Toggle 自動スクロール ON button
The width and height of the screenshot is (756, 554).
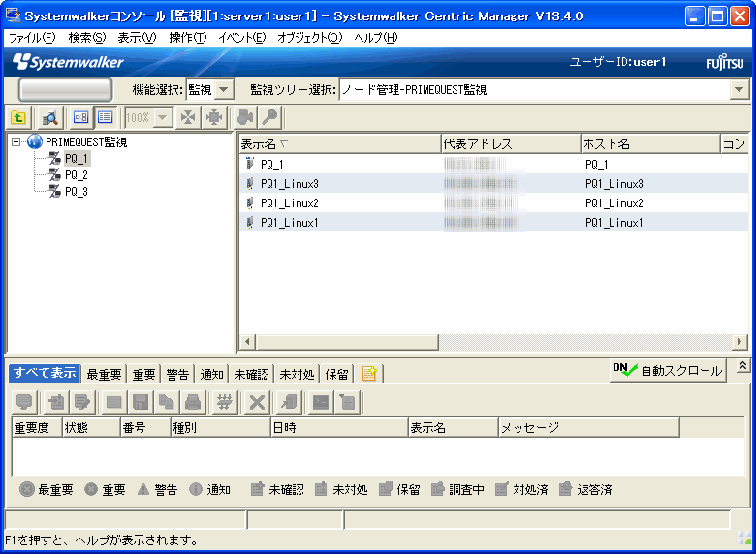pos(668,370)
